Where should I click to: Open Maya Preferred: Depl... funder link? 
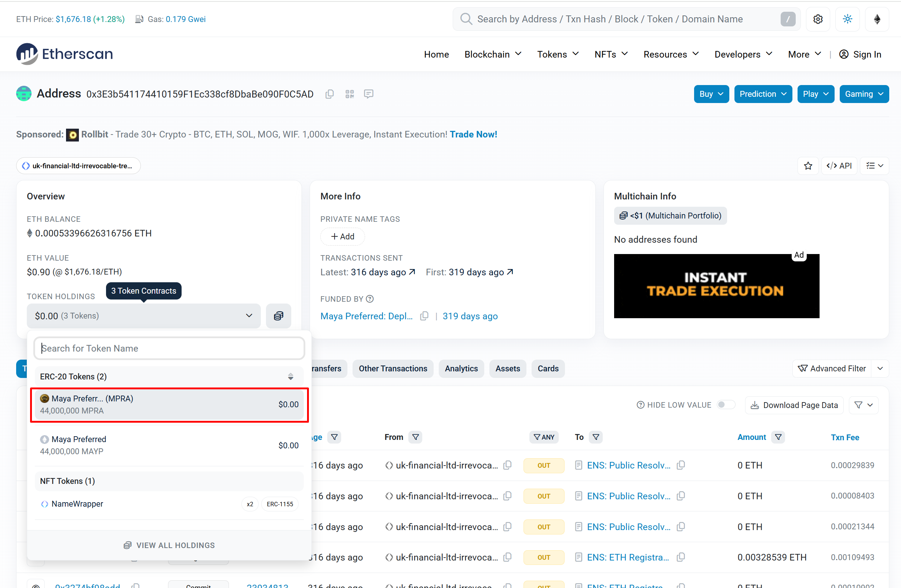366,316
